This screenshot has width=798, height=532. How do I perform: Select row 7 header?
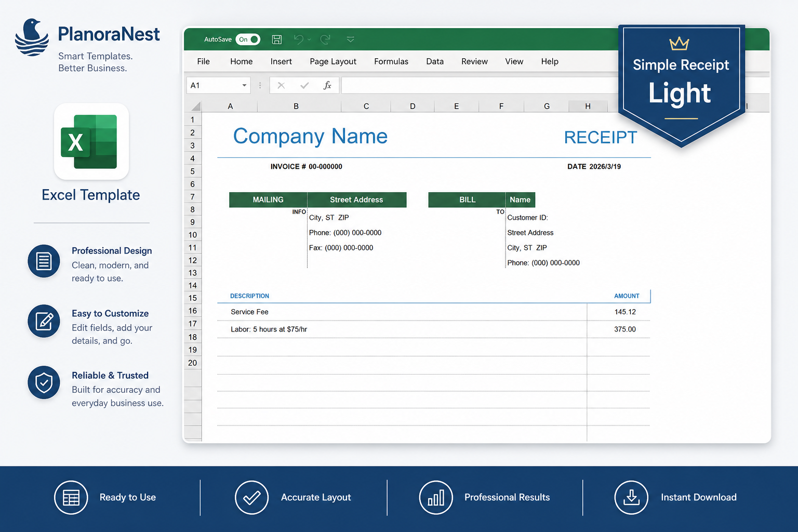pos(193,197)
